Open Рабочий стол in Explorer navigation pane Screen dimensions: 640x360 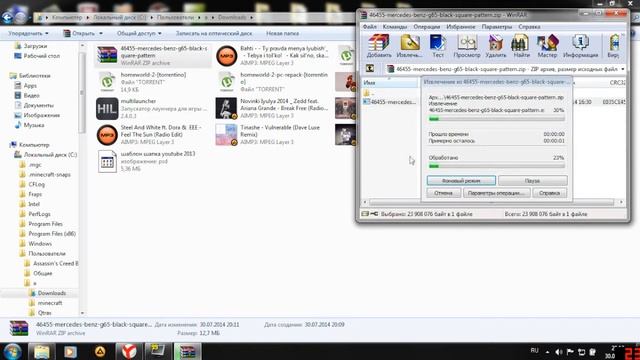click(42, 56)
